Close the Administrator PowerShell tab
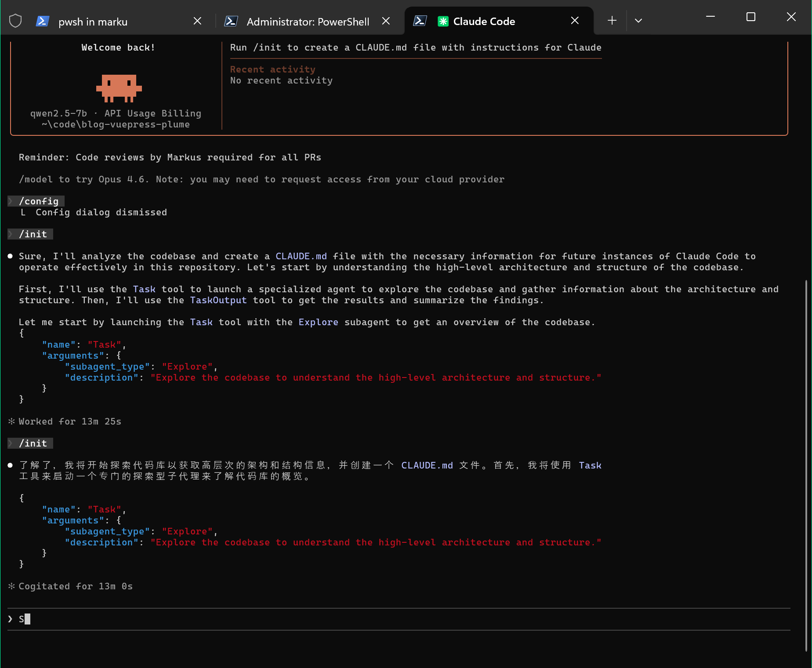This screenshot has width=812, height=668. pyautogui.click(x=386, y=21)
